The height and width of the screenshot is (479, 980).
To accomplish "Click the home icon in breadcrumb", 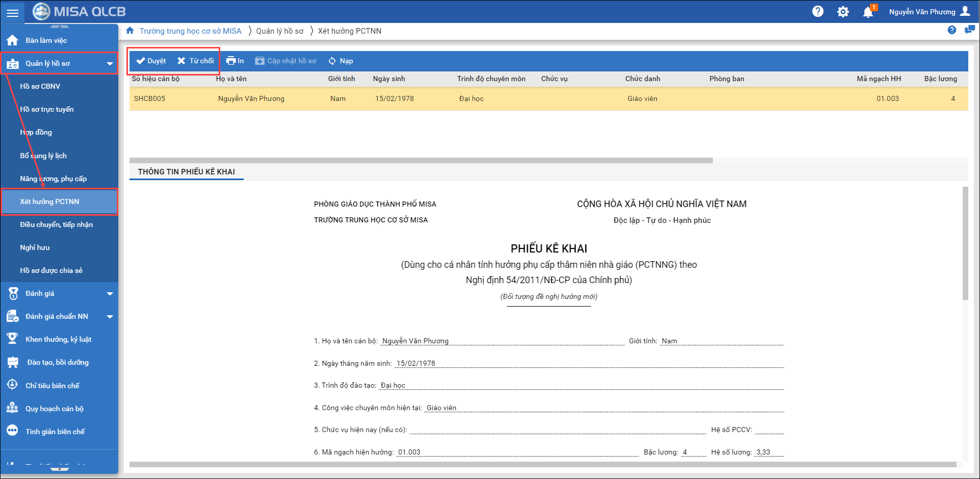I will click(130, 31).
